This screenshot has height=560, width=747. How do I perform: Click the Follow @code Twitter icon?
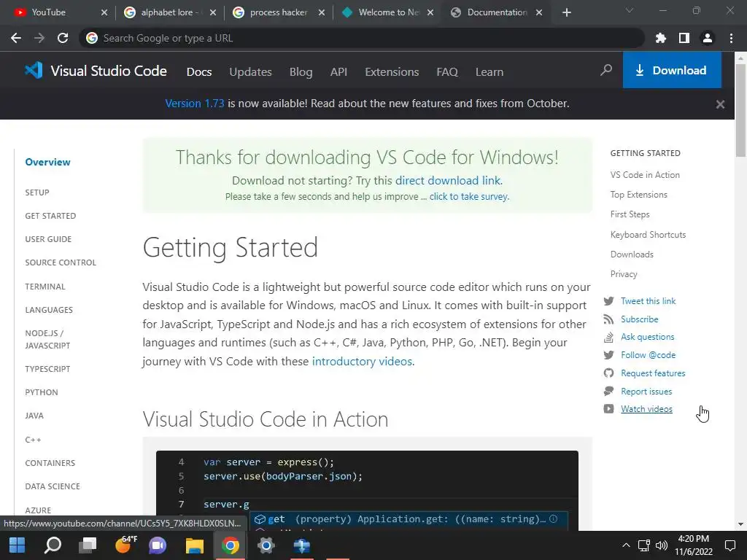[x=608, y=355]
